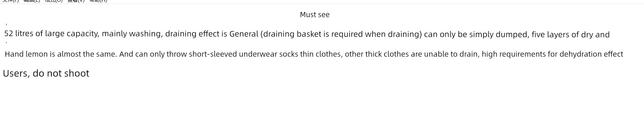Click the words 'five layers' in text
This screenshot has width=644, height=135.
(x=551, y=34)
